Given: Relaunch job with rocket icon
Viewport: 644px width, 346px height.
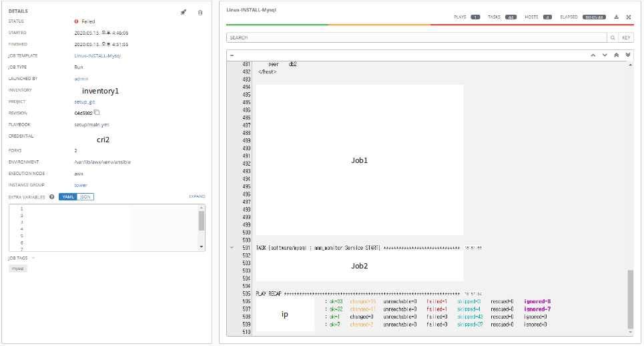Looking at the screenshot, I should [183, 12].
